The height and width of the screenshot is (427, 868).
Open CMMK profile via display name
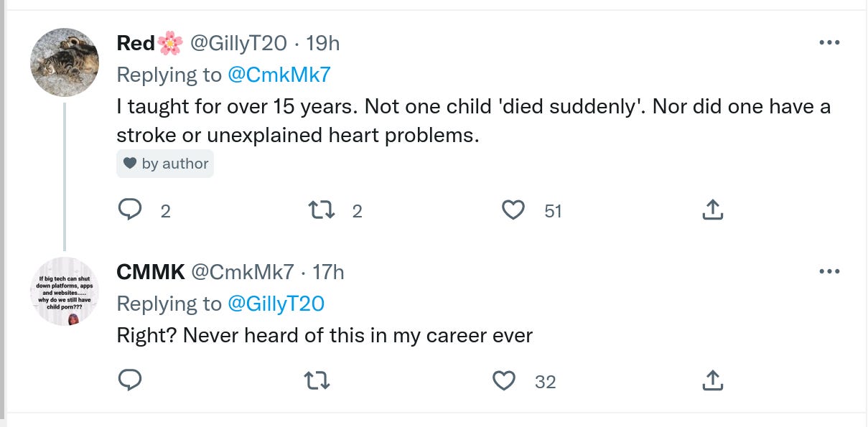pyautogui.click(x=151, y=273)
